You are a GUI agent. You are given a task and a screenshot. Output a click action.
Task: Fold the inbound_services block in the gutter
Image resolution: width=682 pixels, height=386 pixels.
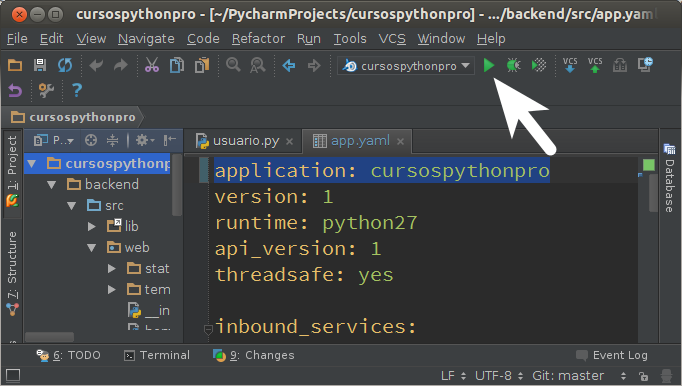[208, 329]
